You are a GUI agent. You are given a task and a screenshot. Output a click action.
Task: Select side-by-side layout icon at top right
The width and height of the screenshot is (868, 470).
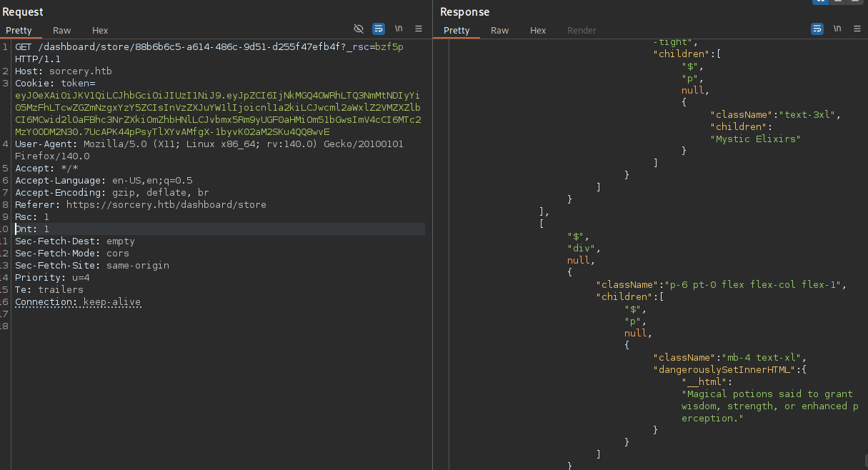821,1
